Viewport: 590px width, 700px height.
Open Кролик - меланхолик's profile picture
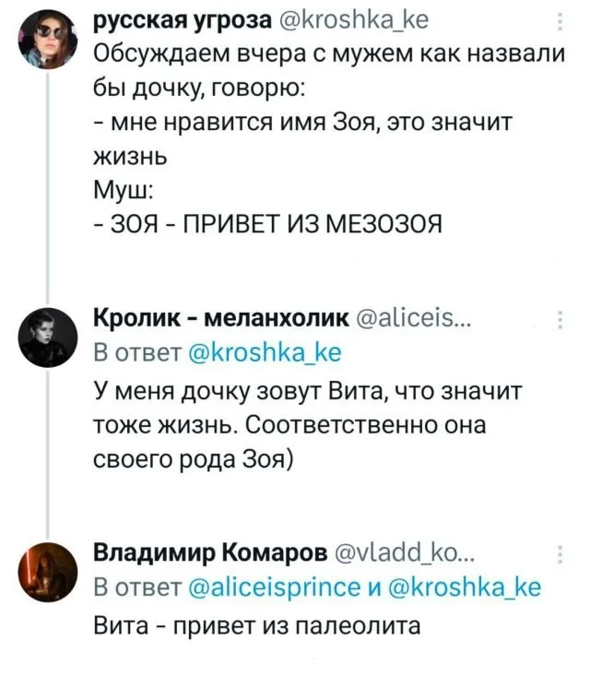47,337
